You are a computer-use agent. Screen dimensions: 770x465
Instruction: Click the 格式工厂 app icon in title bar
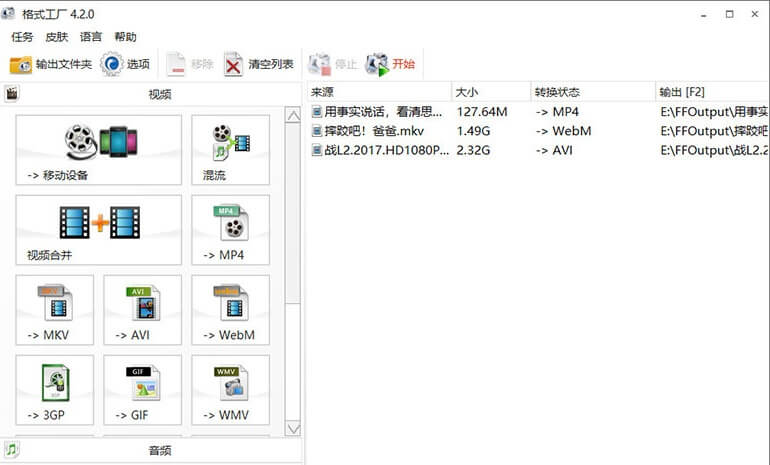point(8,13)
